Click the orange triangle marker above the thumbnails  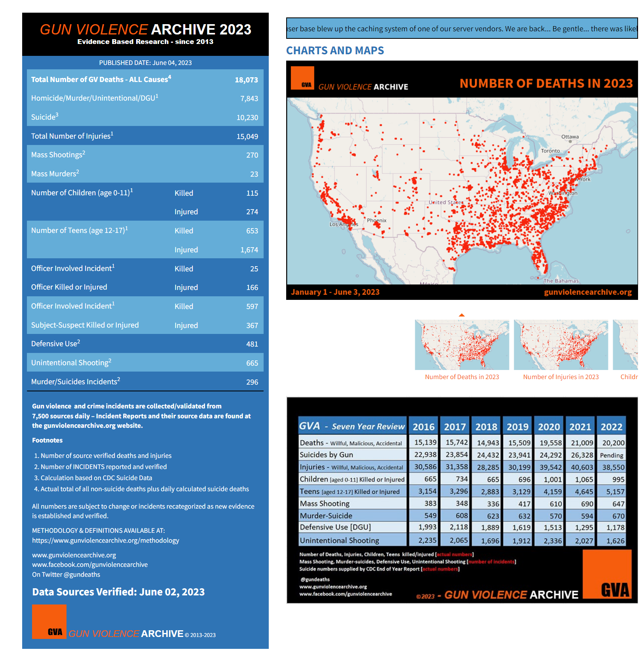462,315
